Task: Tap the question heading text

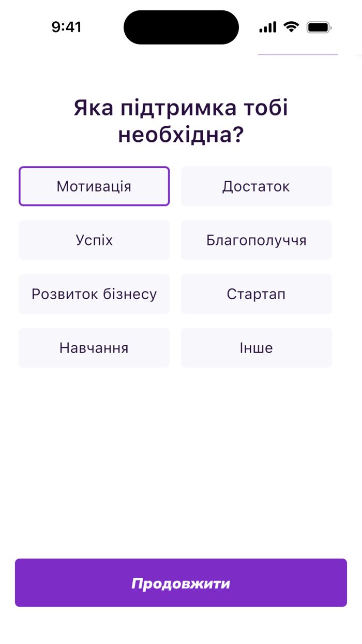Action: click(181, 120)
